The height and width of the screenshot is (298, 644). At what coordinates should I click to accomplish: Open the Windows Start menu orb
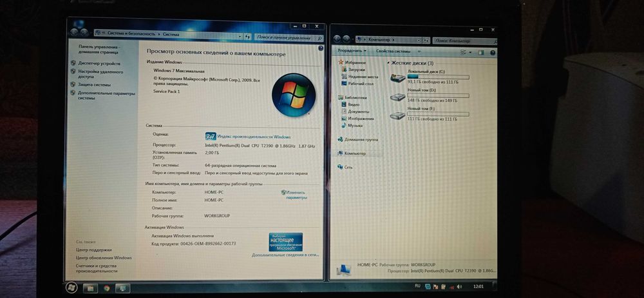pyautogui.click(x=71, y=288)
